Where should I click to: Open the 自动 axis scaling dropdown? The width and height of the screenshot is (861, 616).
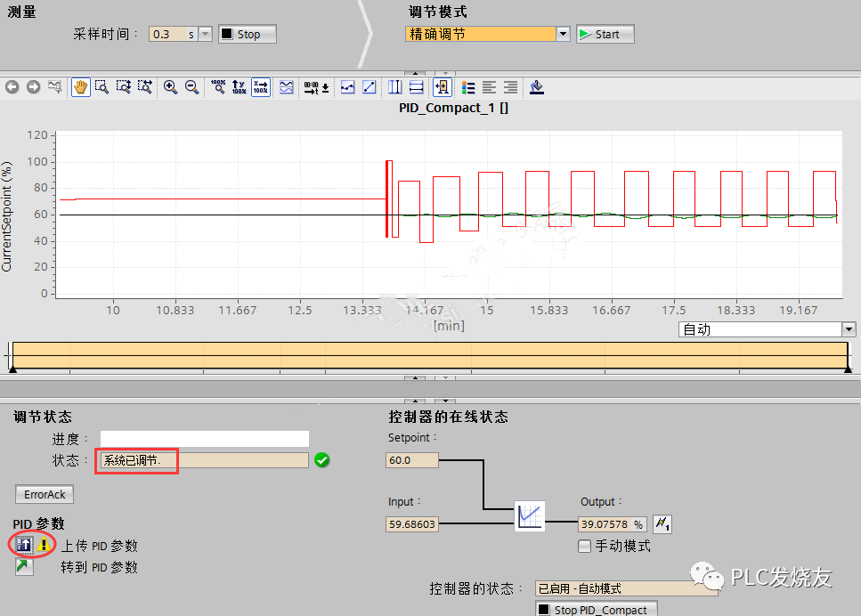[x=849, y=329]
